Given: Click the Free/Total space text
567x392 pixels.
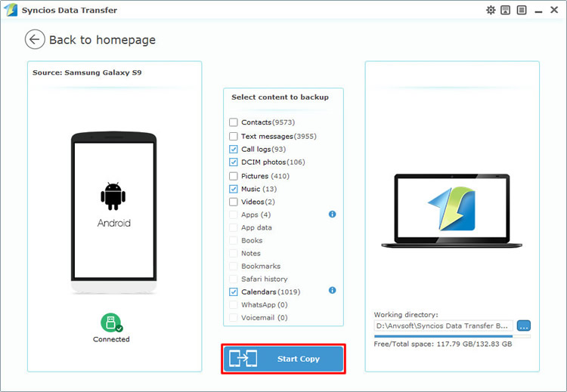Looking at the screenshot, I should 443,344.
